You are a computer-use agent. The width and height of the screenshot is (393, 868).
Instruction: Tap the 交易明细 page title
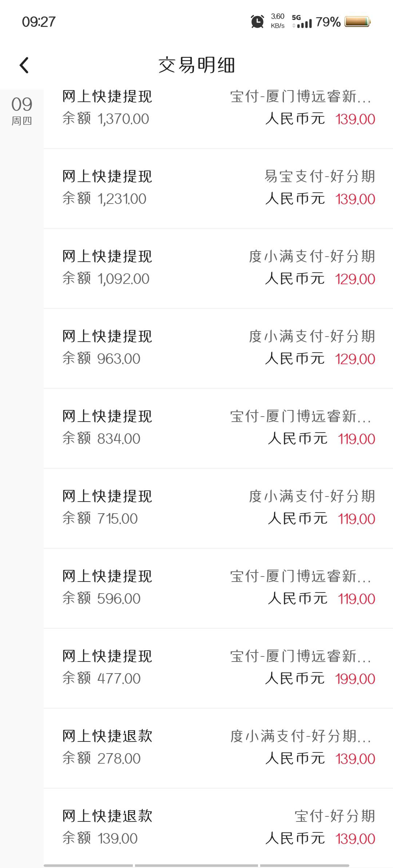point(196,65)
